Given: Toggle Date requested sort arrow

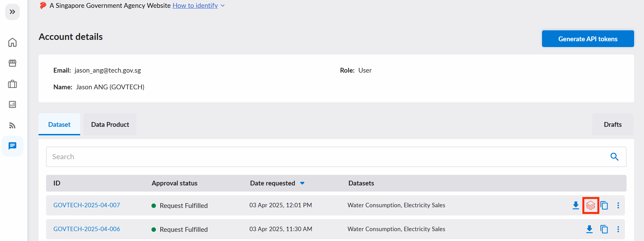Looking at the screenshot, I should (302, 183).
